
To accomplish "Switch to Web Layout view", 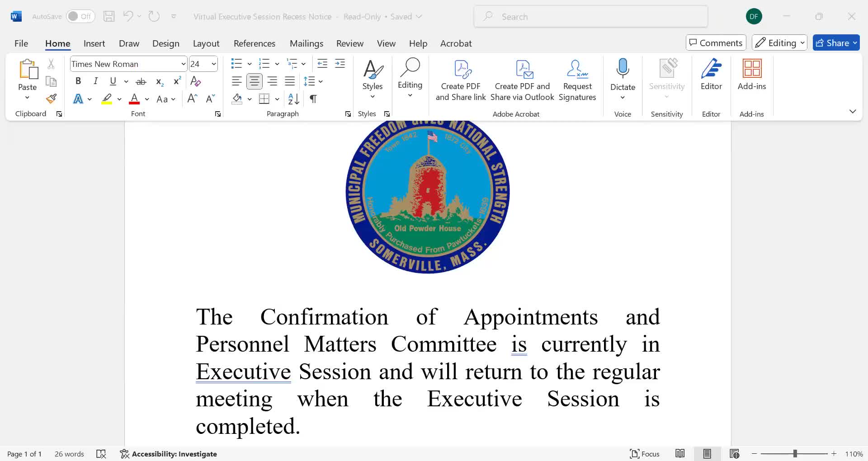I will pos(734,454).
